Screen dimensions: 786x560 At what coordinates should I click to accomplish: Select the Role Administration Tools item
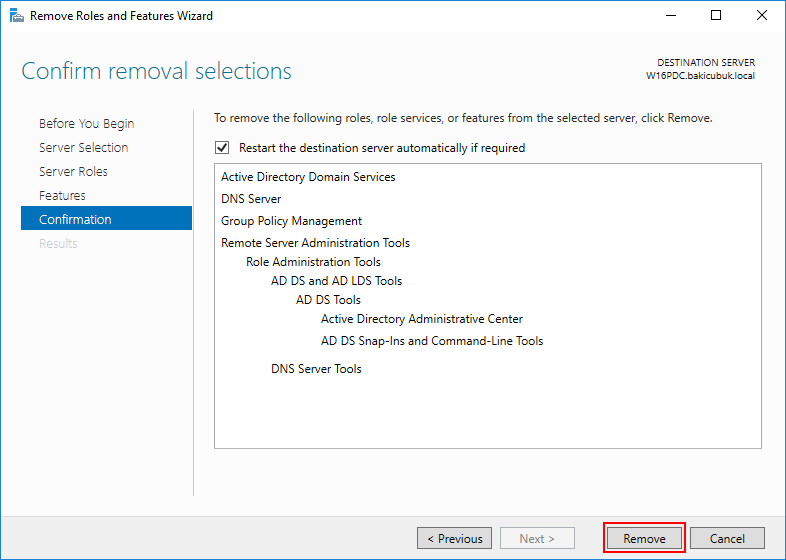[x=313, y=262]
